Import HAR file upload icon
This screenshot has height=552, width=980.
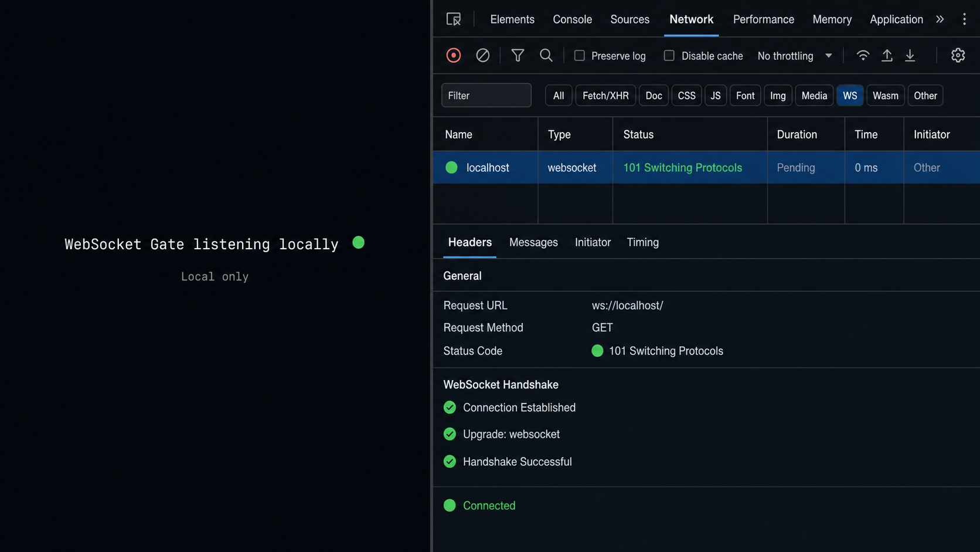coord(887,55)
